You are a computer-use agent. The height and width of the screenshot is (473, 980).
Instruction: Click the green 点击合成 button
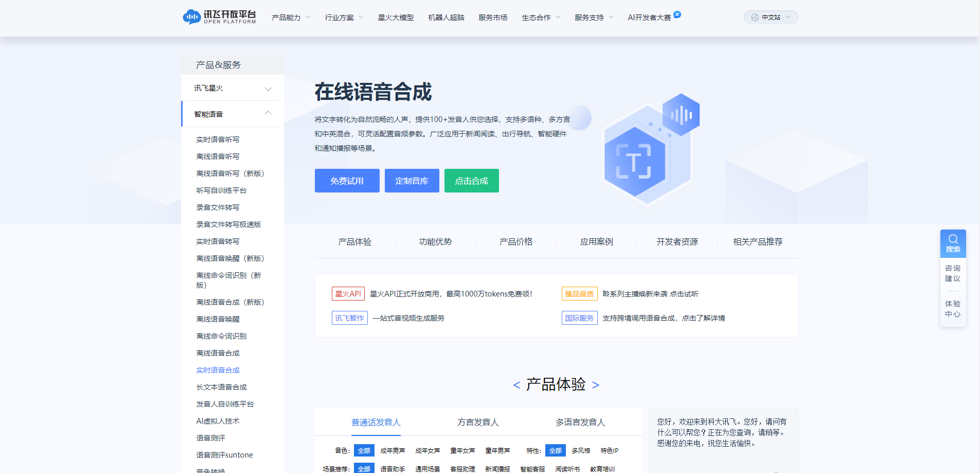point(471,181)
